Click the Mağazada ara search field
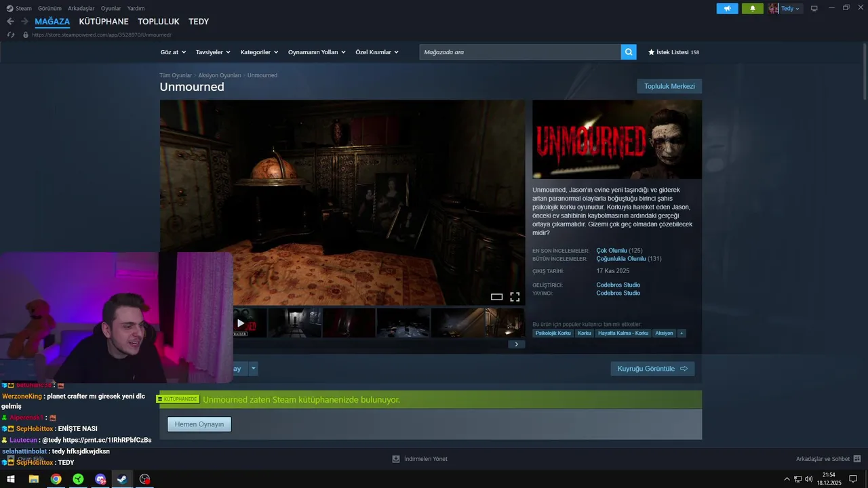This screenshot has width=868, height=488. 520,52
